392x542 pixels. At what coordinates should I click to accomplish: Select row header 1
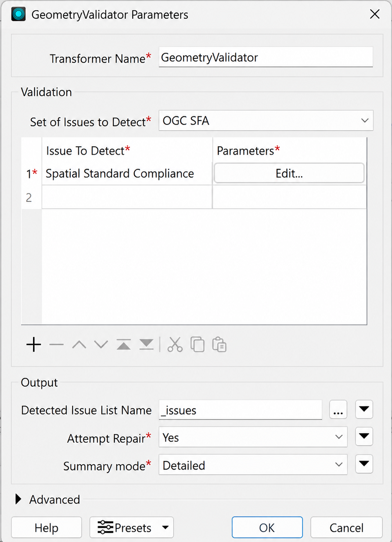pos(32,173)
